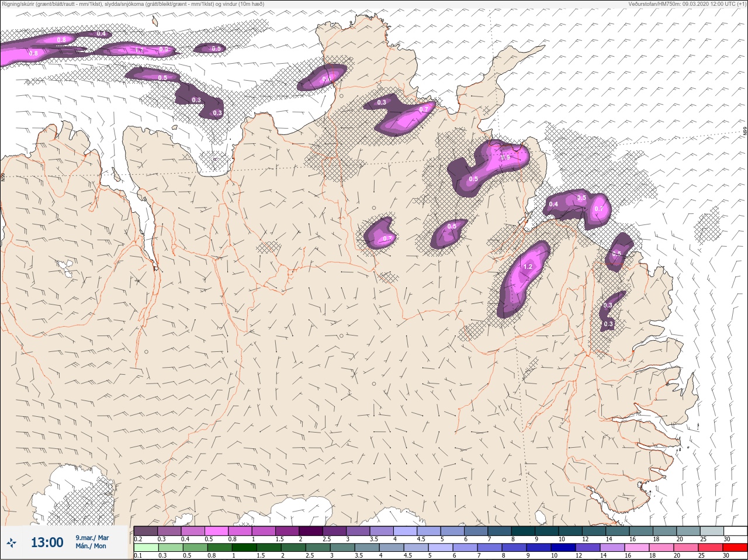Click the Veðurstofan star logo beside 13:00
This screenshot has height=560, width=748.
pos(12,542)
